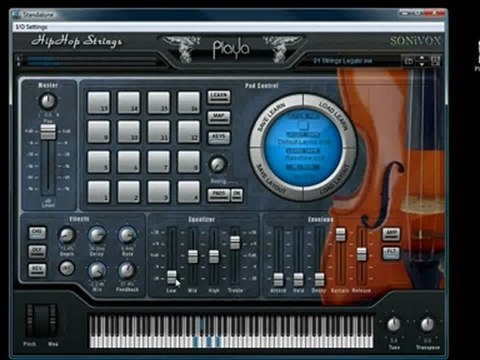Click the Master level fader handle
The width and height of the screenshot is (480, 360).
[x=48, y=132]
